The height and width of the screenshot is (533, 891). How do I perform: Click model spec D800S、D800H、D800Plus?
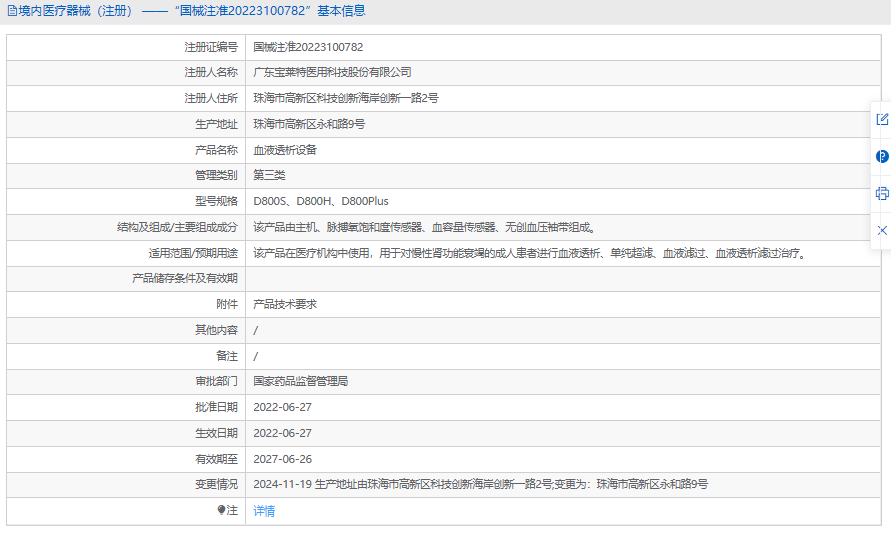[321, 201]
